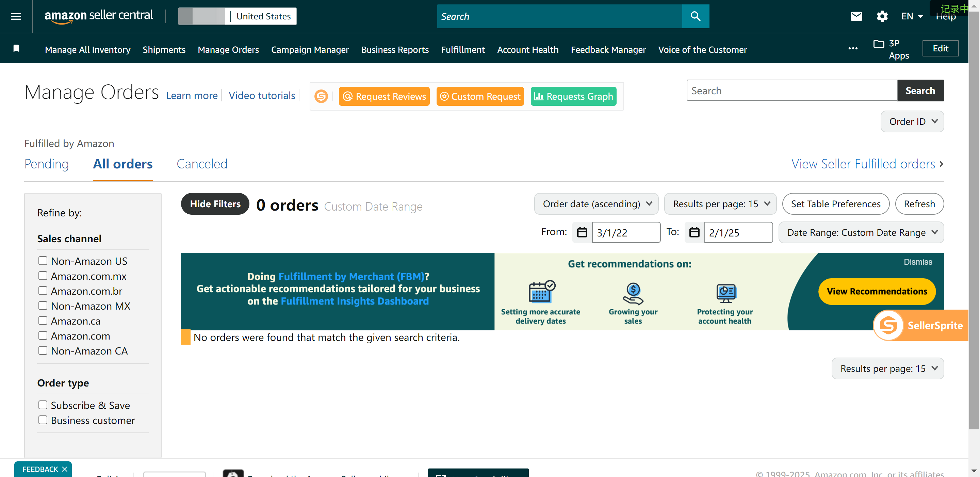
Task: Focus the top Seller Central search bar
Action: pyautogui.click(x=559, y=16)
